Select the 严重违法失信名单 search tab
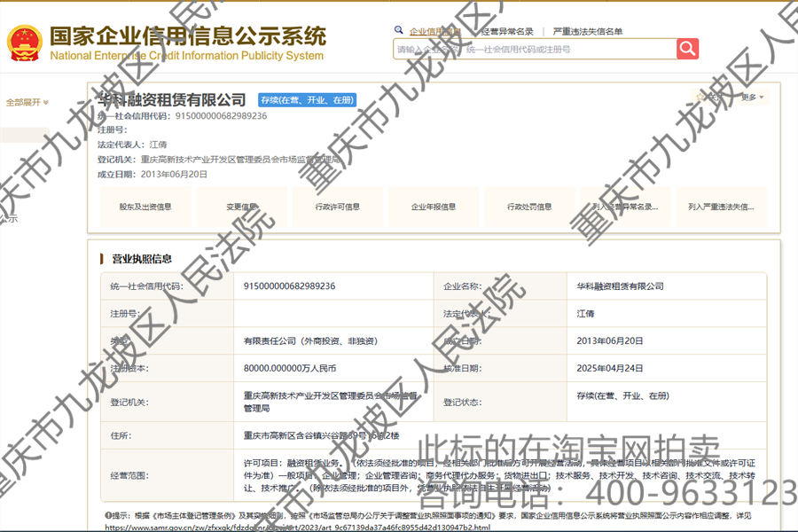 588,32
